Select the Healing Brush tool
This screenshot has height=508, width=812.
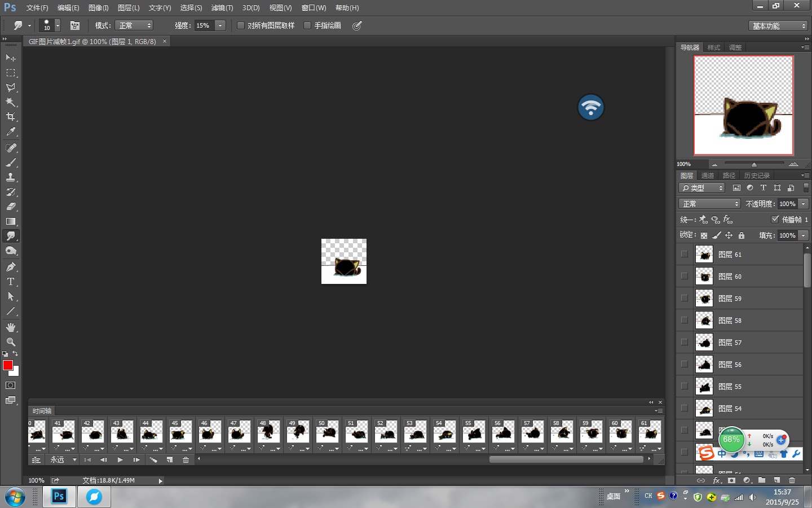[11, 148]
